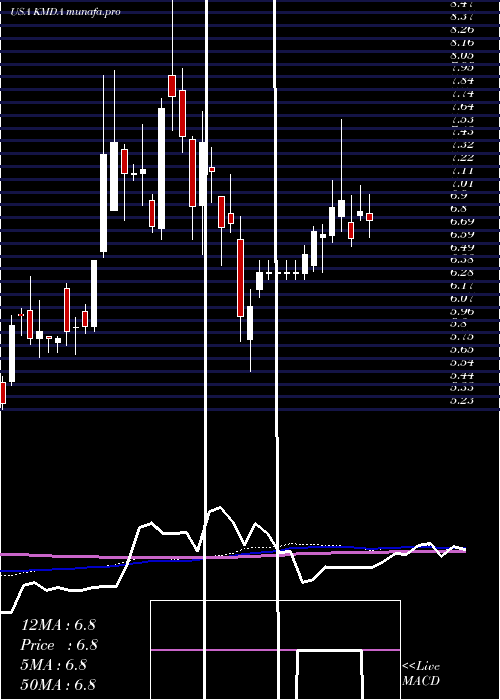This screenshot has height=700, width=500.
Task: Select the 8.05 price level label
Action: click(x=462, y=56)
